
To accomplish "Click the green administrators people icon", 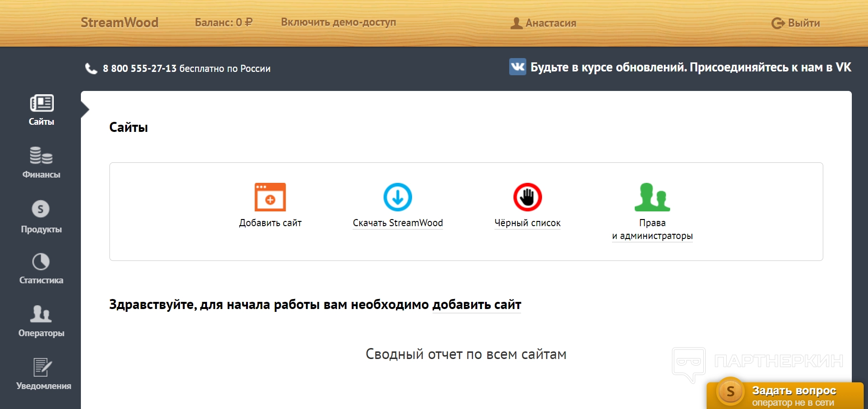I will (652, 197).
